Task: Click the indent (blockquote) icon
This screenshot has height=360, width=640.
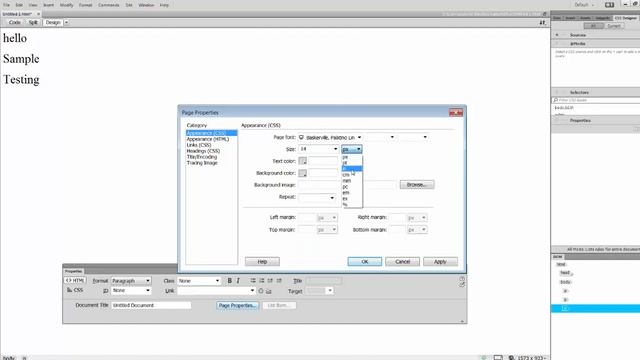Action: [279, 281]
